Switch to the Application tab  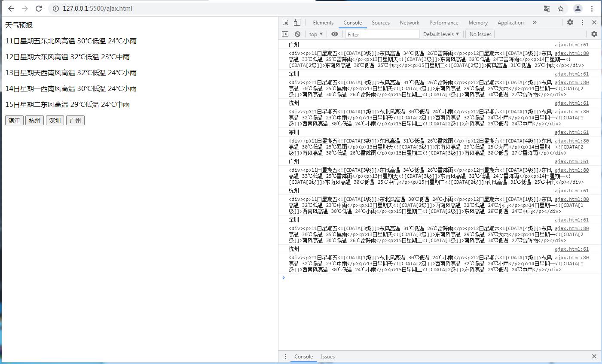(x=510, y=23)
